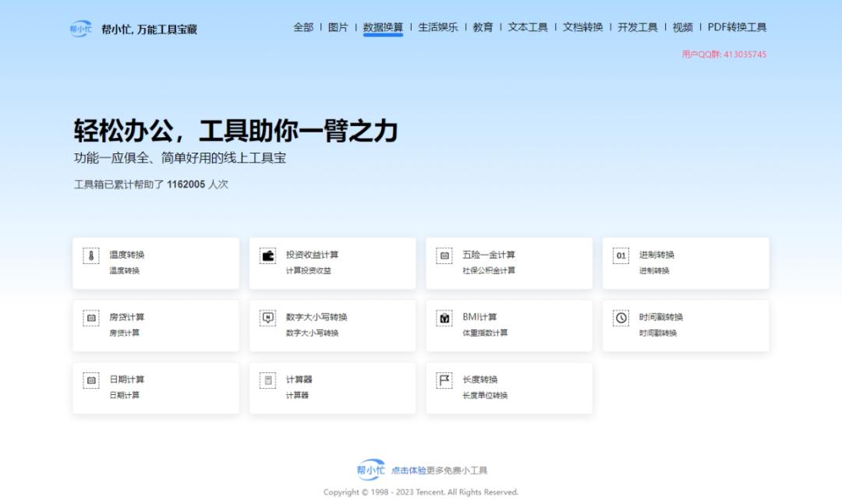842x504 pixels.
Task: Open 长度转换 via its ruler flag icon
Action: pos(444,379)
